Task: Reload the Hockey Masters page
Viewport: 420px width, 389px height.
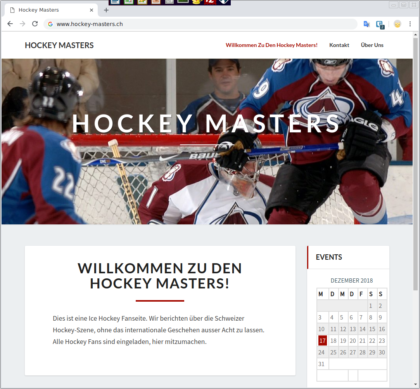Action: tap(35, 24)
